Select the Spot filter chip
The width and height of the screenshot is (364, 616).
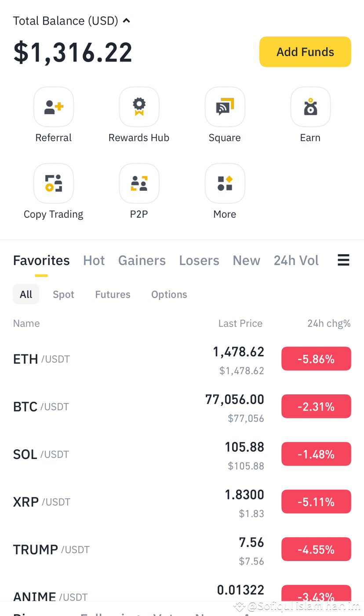[x=63, y=294]
